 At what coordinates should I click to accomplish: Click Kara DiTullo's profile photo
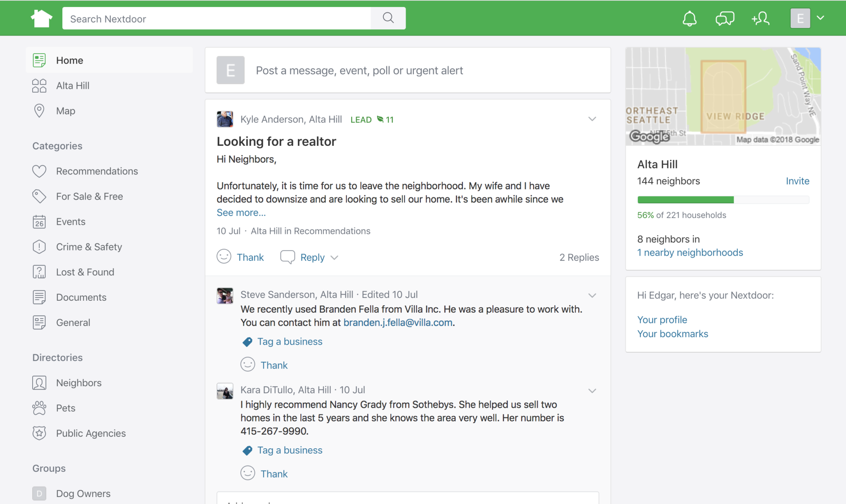(225, 391)
